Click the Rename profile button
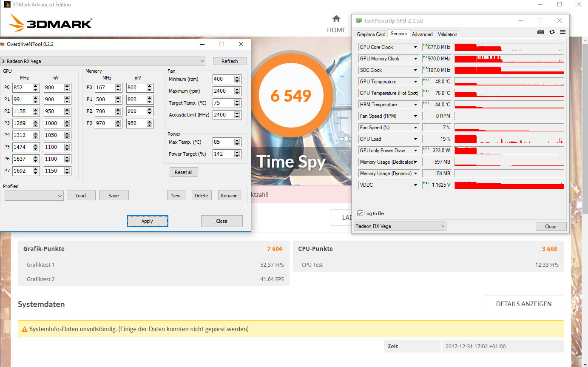The height and width of the screenshot is (367, 588). coord(229,196)
